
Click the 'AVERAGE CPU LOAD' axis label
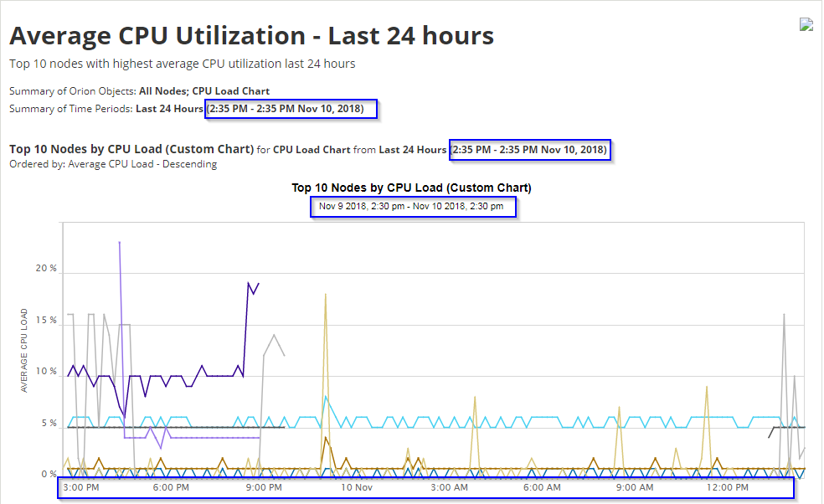coord(23,350)
